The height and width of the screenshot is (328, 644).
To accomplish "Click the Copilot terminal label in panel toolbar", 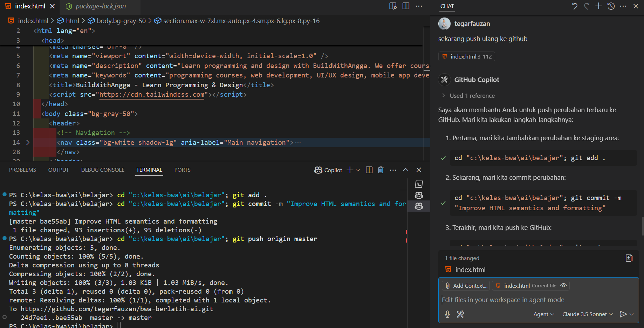I will (328, 170).
